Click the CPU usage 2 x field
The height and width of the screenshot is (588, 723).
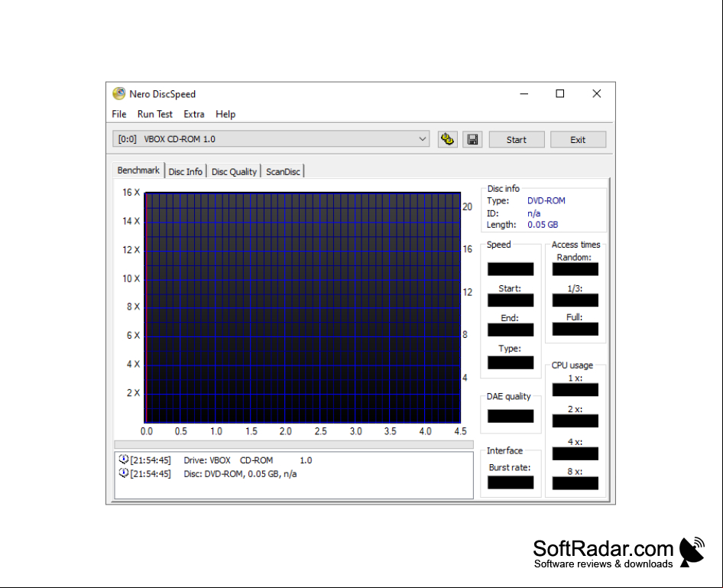pos(575,421)
